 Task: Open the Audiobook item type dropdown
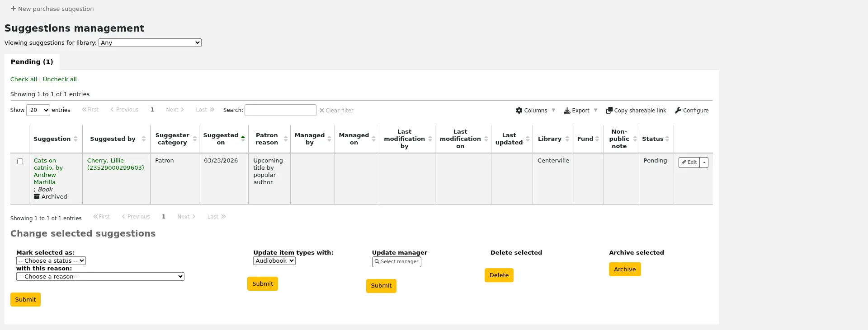274,260
